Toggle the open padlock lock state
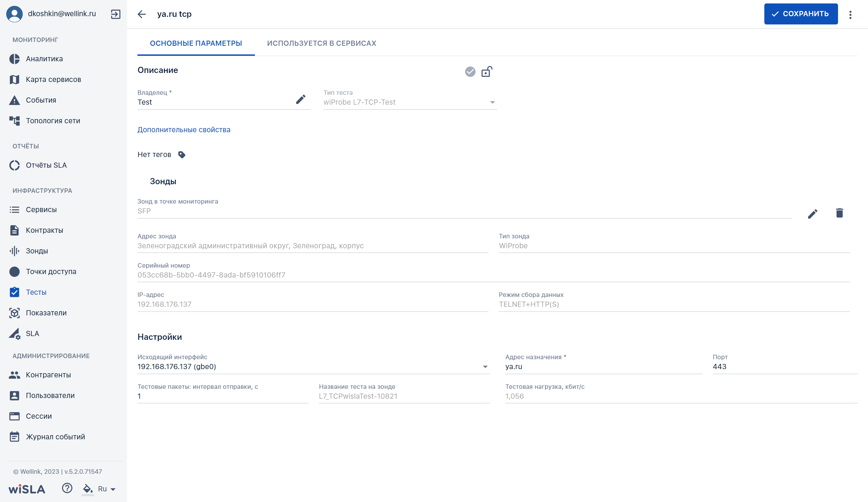Viewport: 868px width, 502px height. pyautogui.click(x=487, y=71)
